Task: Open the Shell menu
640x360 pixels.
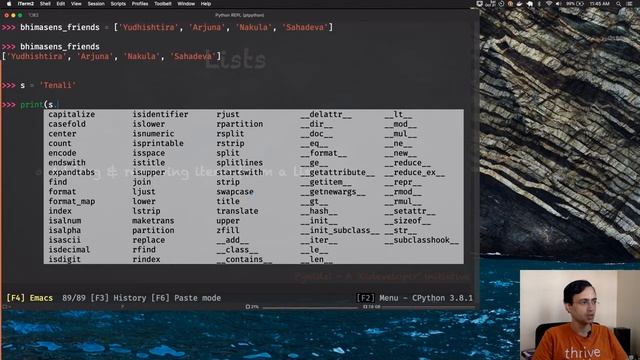Action: point(45,4)
